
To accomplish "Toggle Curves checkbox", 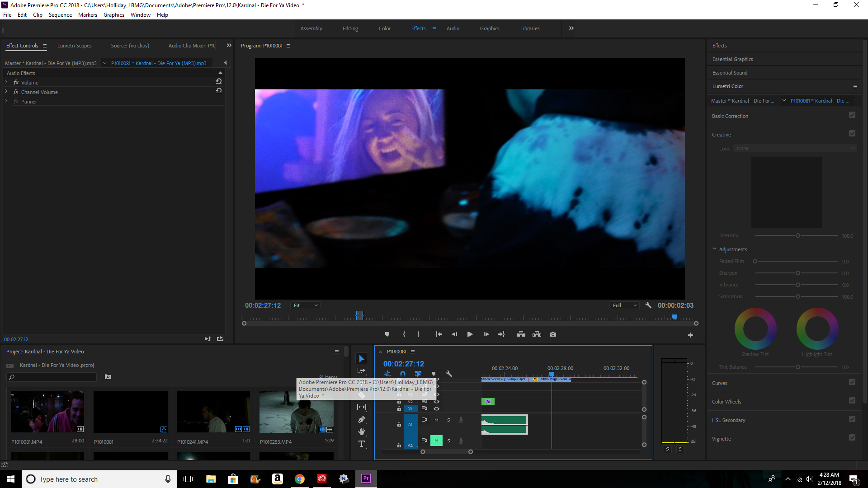I will 852,382.
